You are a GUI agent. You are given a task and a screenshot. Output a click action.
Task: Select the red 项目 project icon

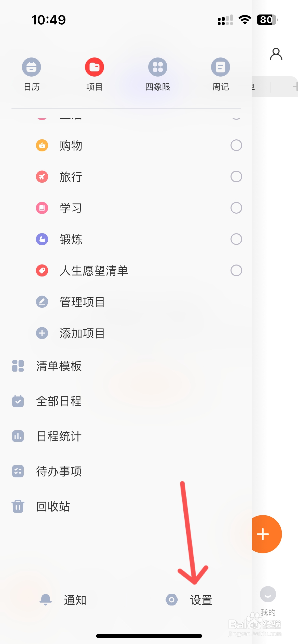tap(94, 67)
